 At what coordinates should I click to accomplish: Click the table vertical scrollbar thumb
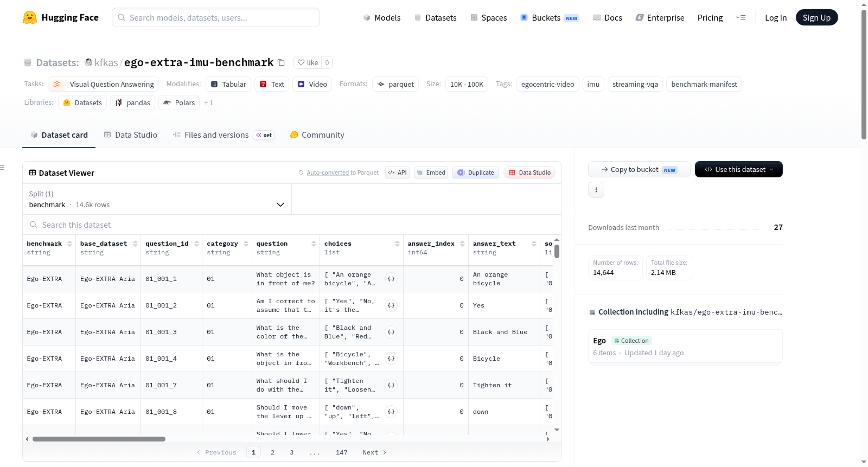tap(557, 252)
